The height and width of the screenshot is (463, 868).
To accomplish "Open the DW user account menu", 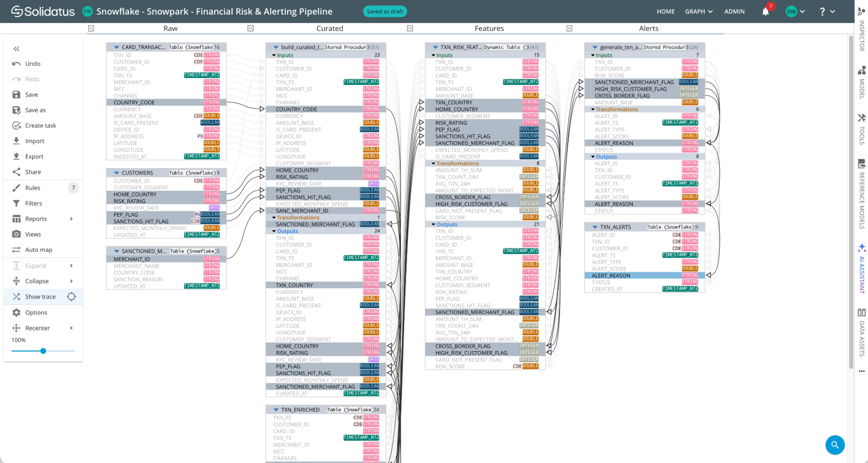I will click(795, 12).
